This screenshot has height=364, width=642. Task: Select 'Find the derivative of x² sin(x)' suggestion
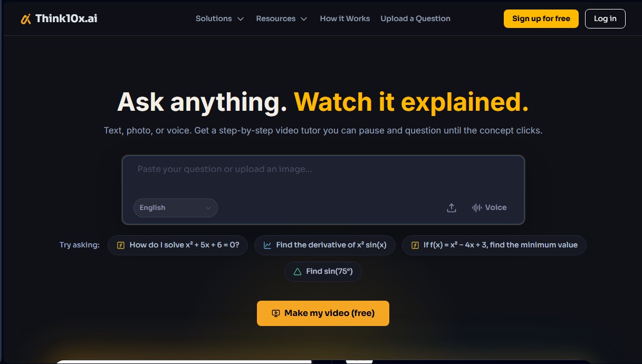click(324, 245)
